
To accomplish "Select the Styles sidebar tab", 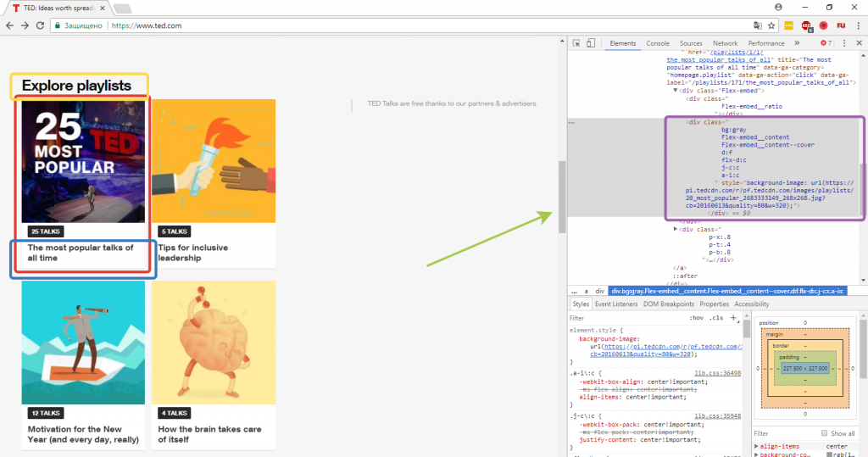I will click(581, 304).
